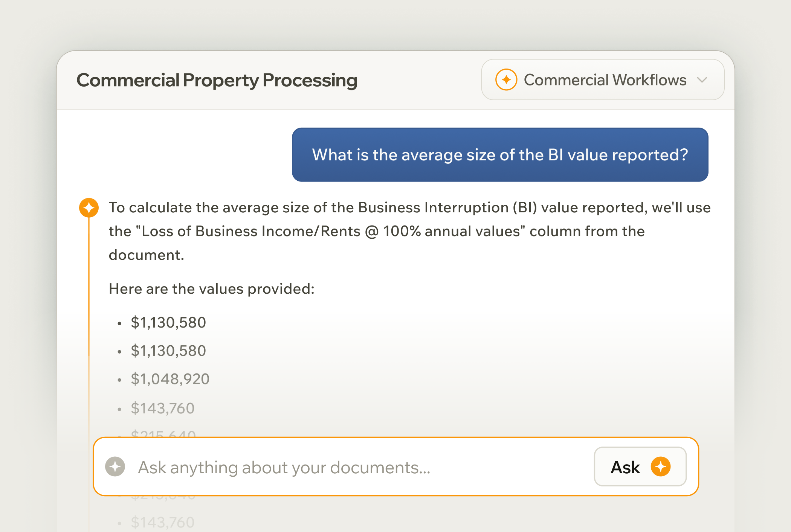Image resolution: width=791 pixels, height=532 pixels.
Task: Click the $1,048,920 bullet value
Action: click(x=170, y=379)
